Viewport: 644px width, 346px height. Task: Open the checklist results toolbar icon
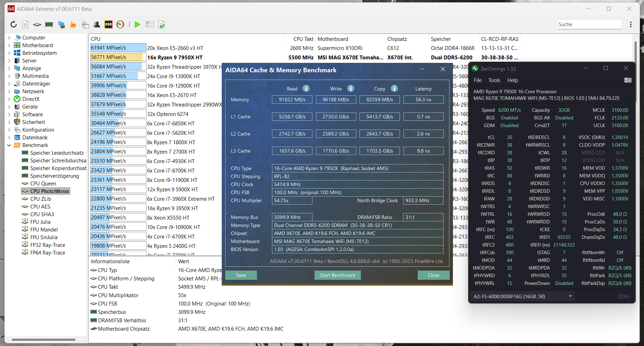[x=150, y=24]
